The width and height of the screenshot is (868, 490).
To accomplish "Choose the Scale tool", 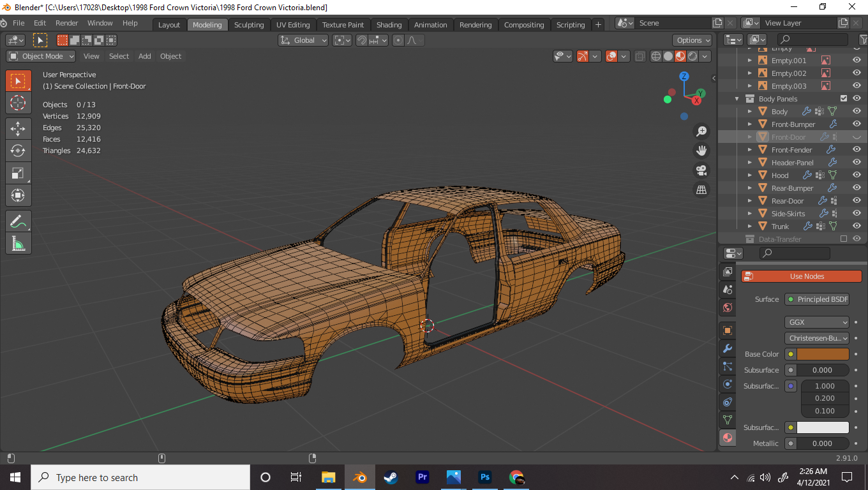I will click(19, 173).
